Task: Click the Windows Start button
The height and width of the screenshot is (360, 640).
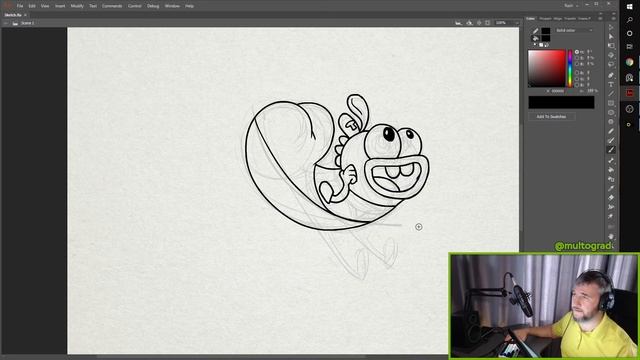Action: [630, 7]
